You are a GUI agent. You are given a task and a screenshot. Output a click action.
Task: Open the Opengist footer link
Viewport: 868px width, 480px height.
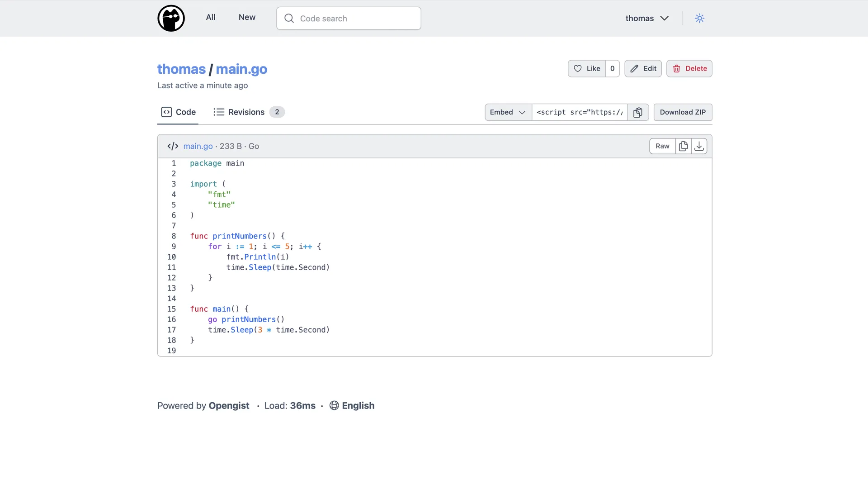pos(229,405)
